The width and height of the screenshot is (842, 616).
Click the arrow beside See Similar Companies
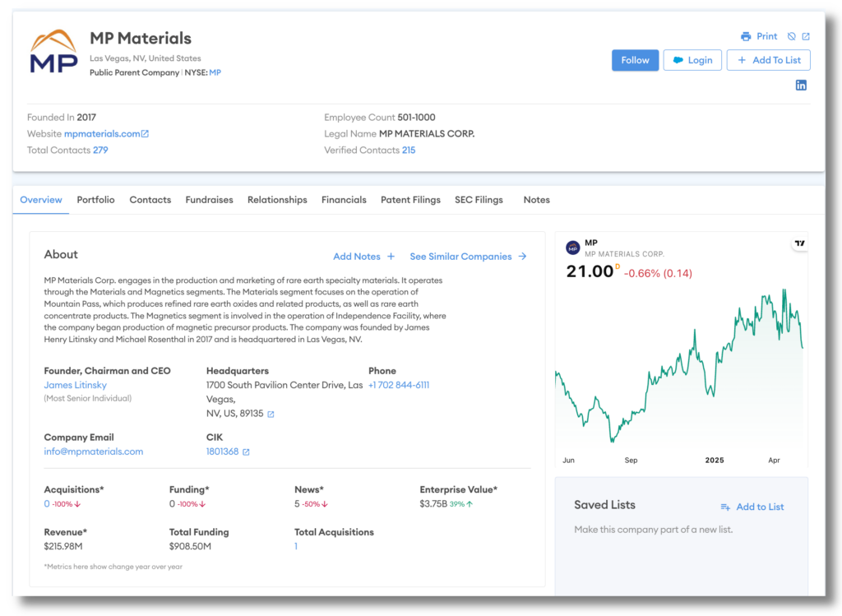522,257
